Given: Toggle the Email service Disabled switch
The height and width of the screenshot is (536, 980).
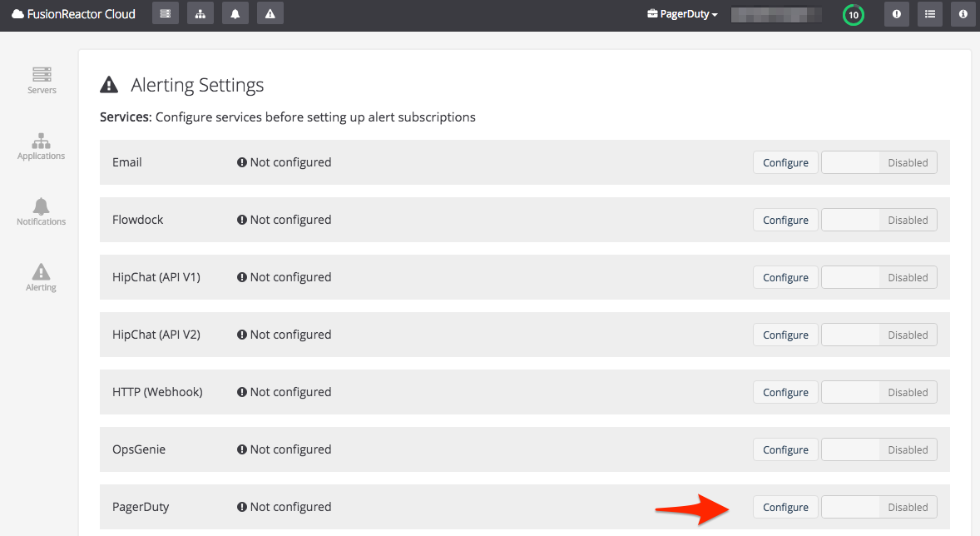Looking at the screenshot, I should pos(879,162).
